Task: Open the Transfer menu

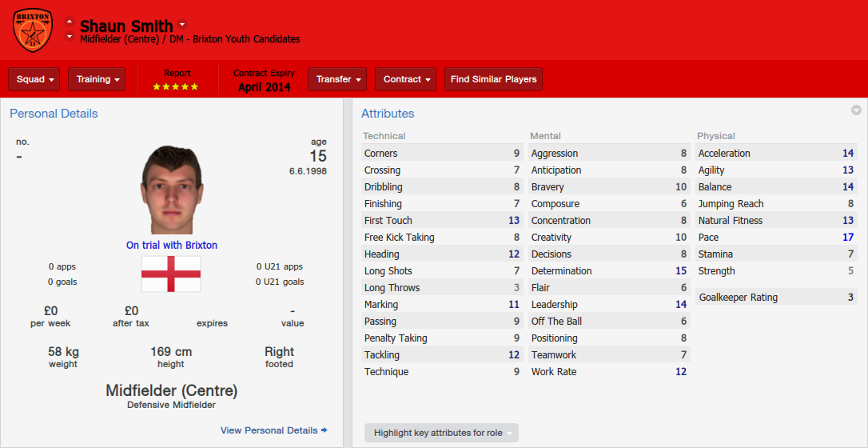Action: point(337,79)
